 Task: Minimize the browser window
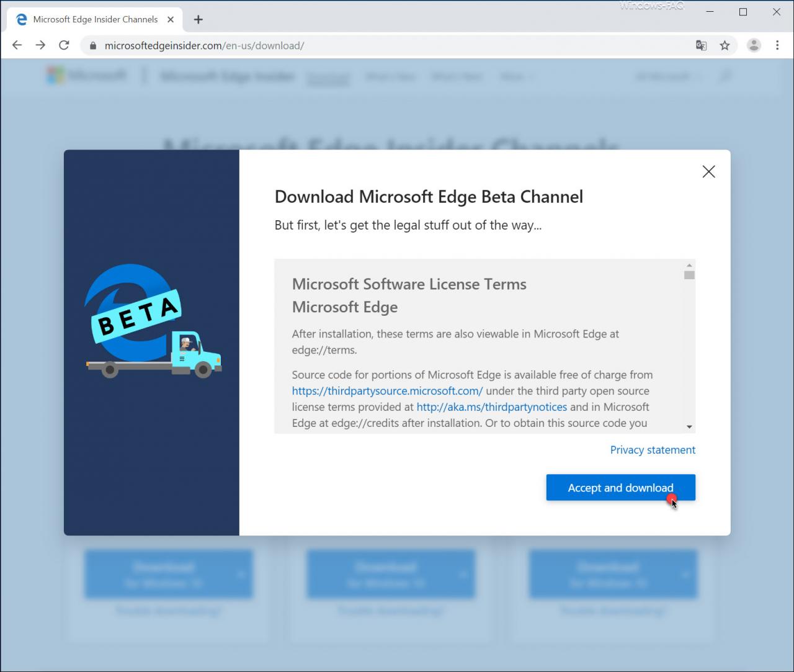[x=710, y=12]
